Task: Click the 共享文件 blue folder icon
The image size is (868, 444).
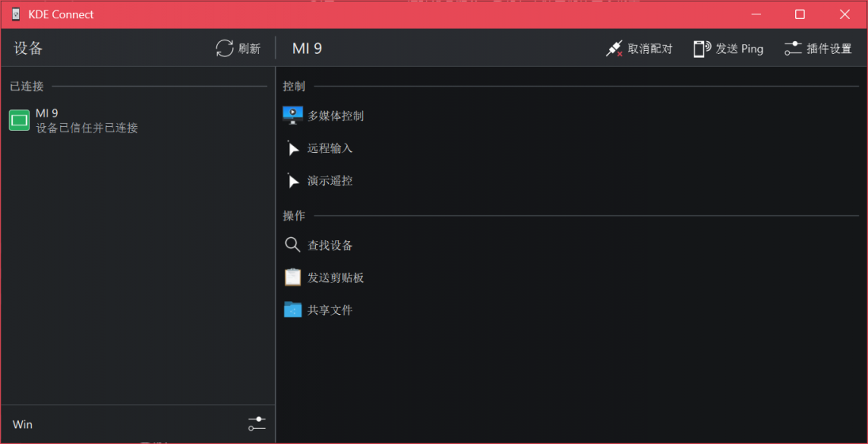Action: 293,309
